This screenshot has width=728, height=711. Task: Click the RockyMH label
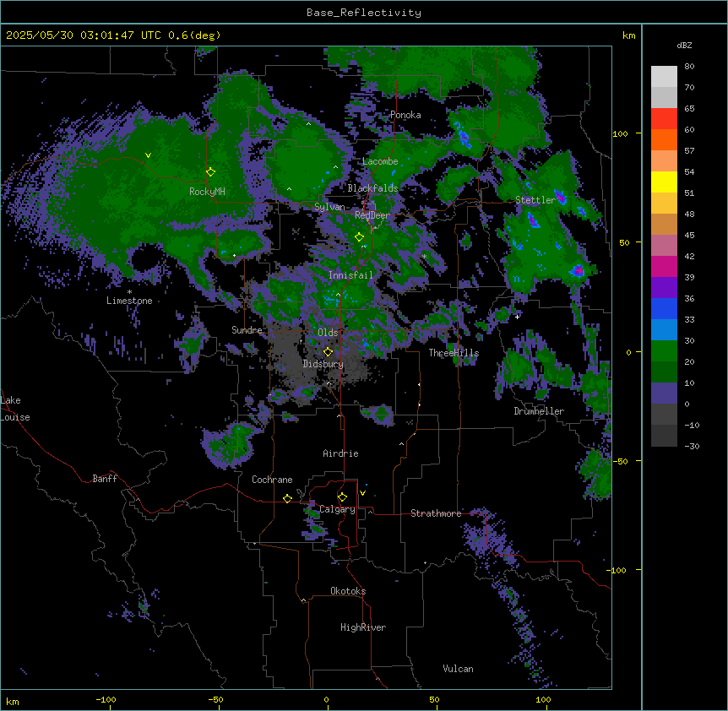[207, 192]
